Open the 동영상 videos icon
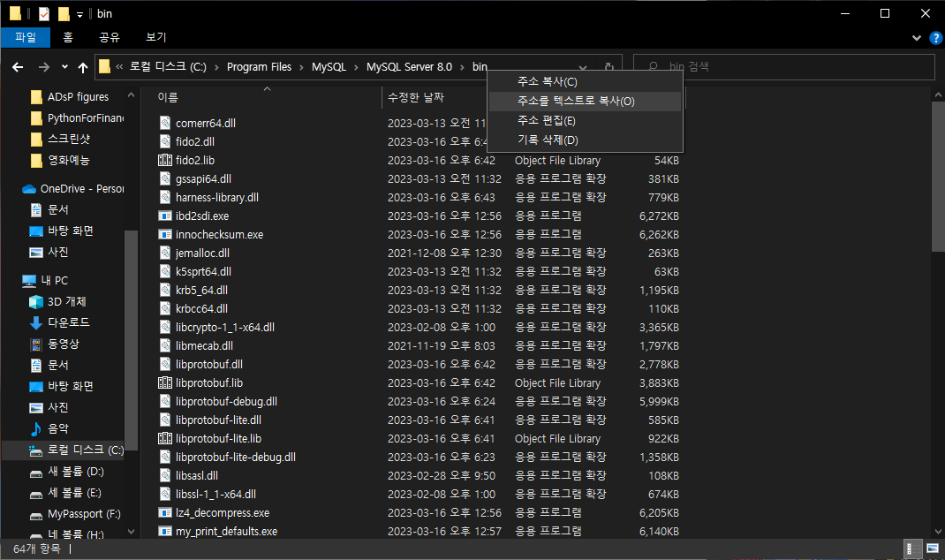The width and height of the screenshot is (945, 560). 36,344
